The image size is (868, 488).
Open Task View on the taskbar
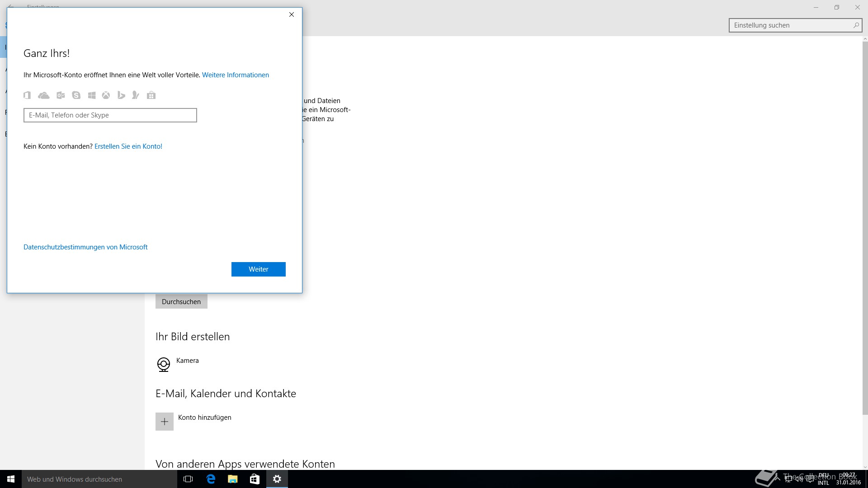[188, 479]
